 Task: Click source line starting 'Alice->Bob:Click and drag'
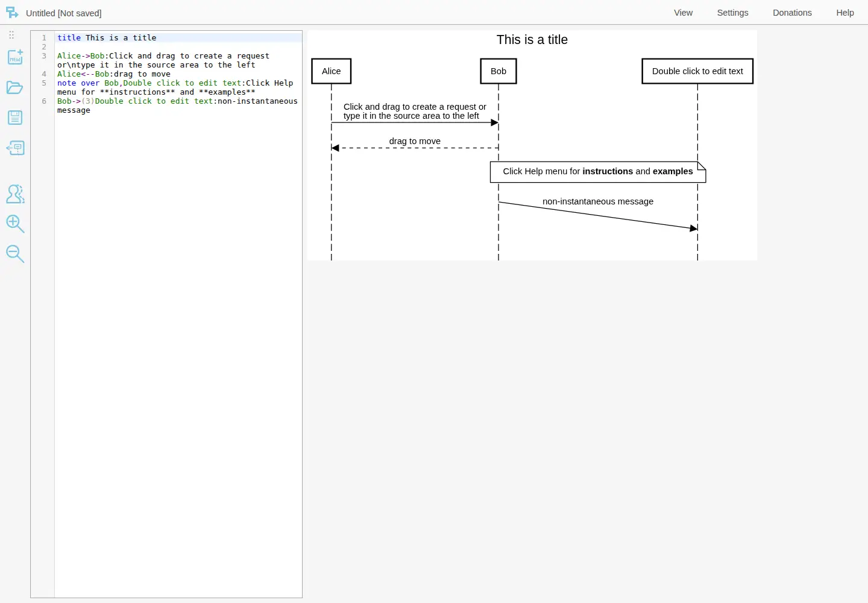[x=178, y=60]
